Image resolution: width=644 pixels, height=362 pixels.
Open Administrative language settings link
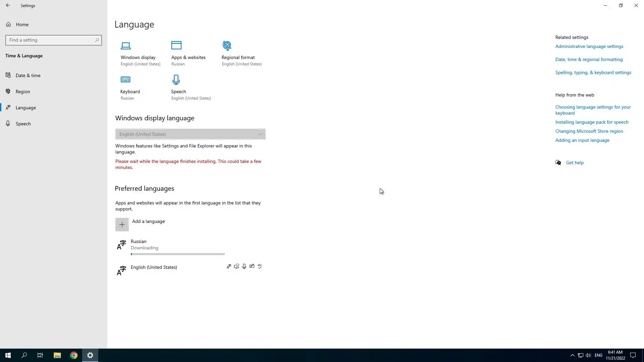tap(589, 47)
